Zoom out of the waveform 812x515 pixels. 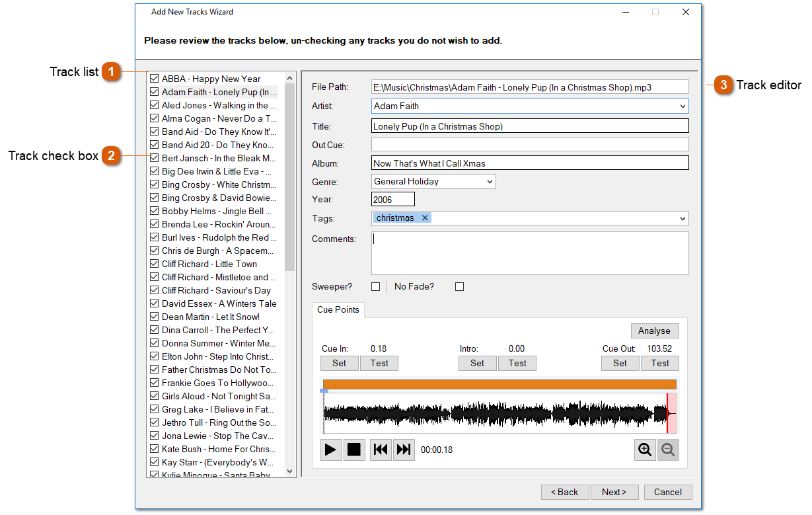pos(668,450)
